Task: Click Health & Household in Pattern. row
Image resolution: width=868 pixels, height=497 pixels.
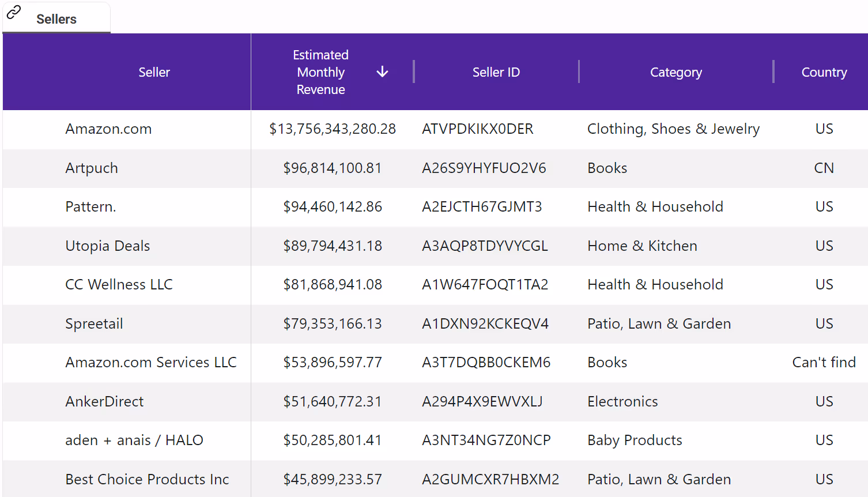Action: pyautogui.click(x=655, y=206)
